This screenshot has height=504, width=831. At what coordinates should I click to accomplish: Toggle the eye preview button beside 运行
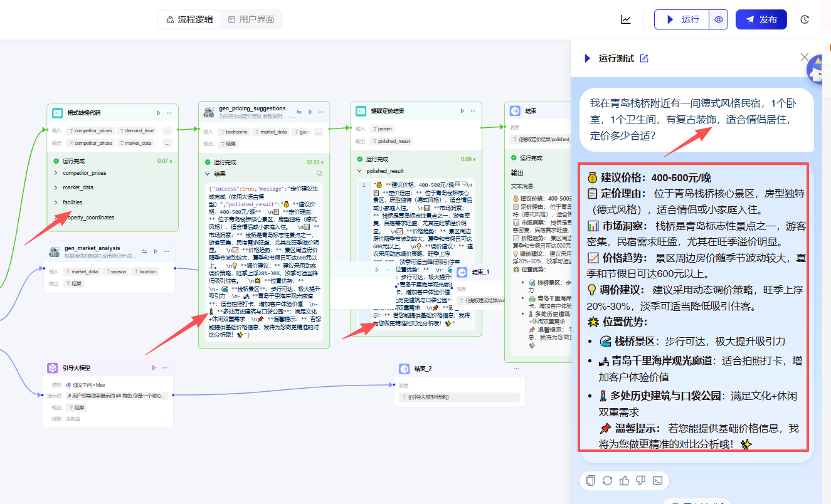(719, 19)
